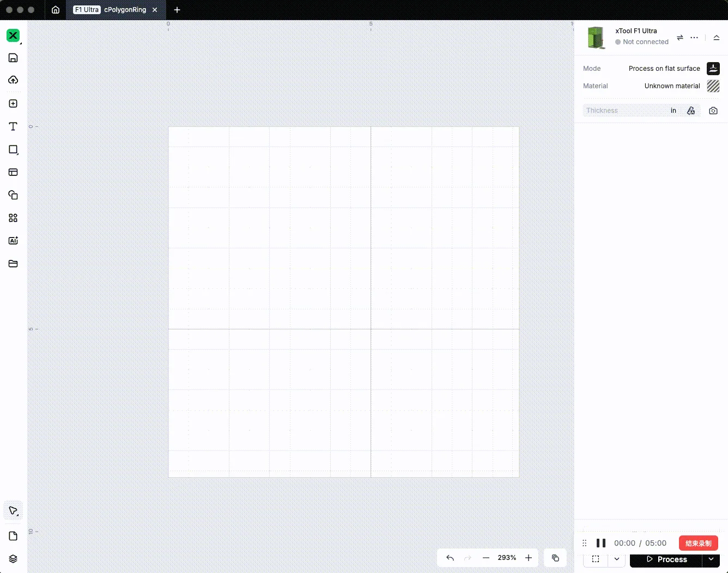This screenshot has height=573, width=728.
Task: Open the apps grid icon
Action: point(13,218)
